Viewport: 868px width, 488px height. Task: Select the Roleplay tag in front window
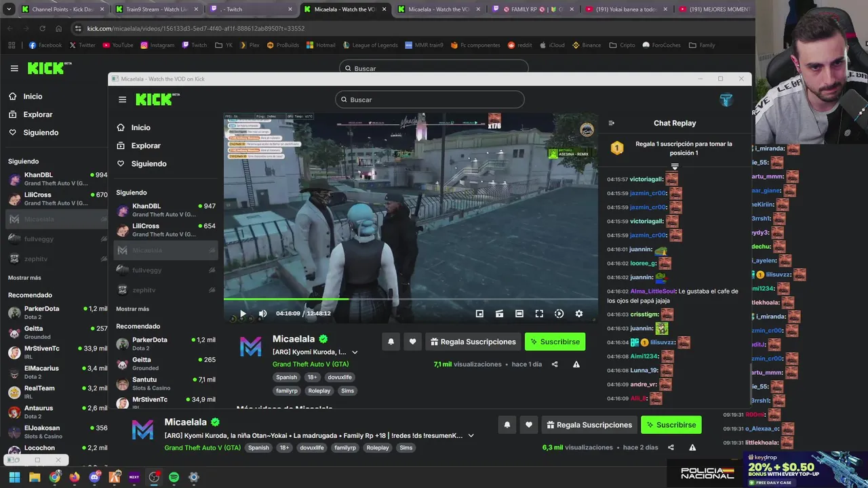point(319,390)
